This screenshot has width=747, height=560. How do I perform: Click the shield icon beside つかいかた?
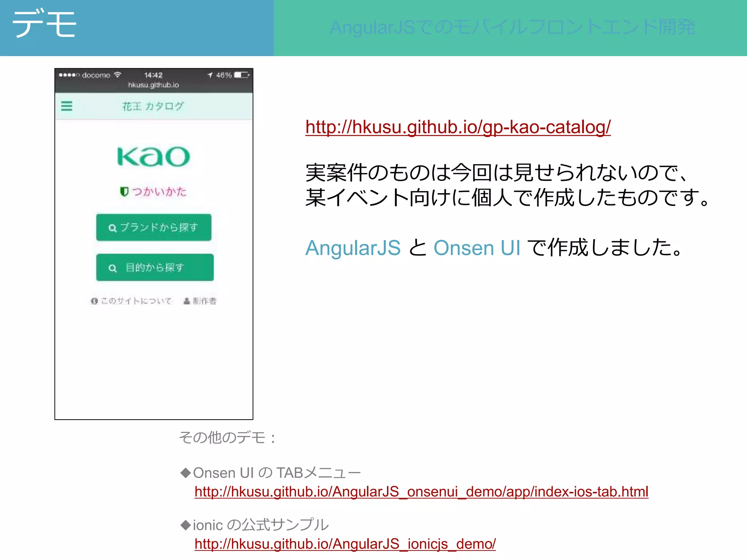pos(124,191)
